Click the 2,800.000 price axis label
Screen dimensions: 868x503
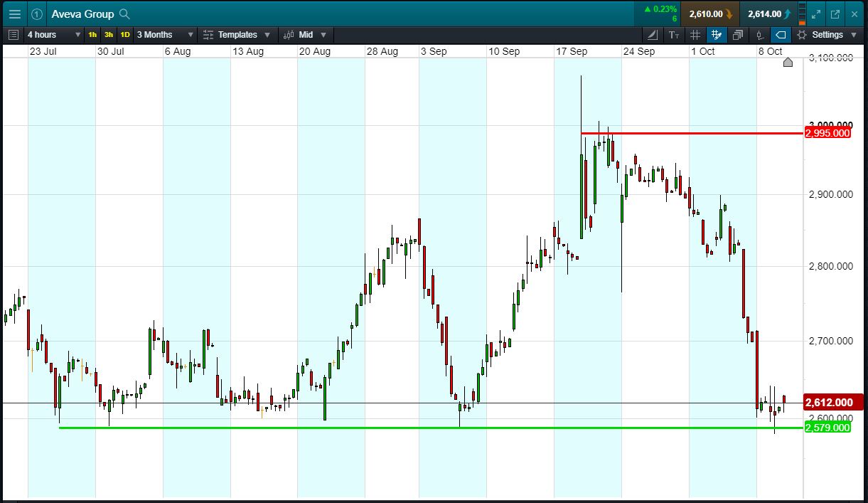point(831,267)
